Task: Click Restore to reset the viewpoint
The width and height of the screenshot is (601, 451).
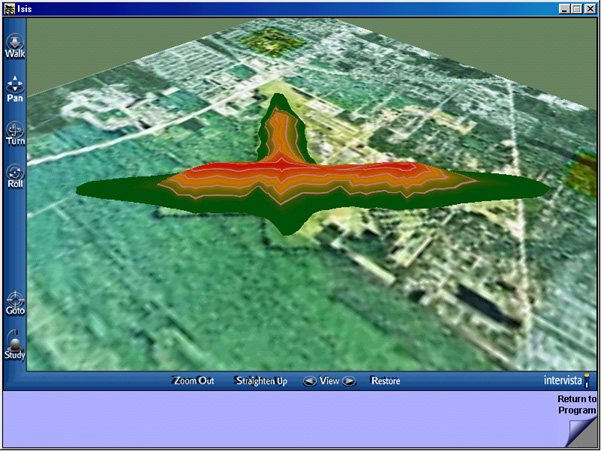Action: (x=386, y=380)
